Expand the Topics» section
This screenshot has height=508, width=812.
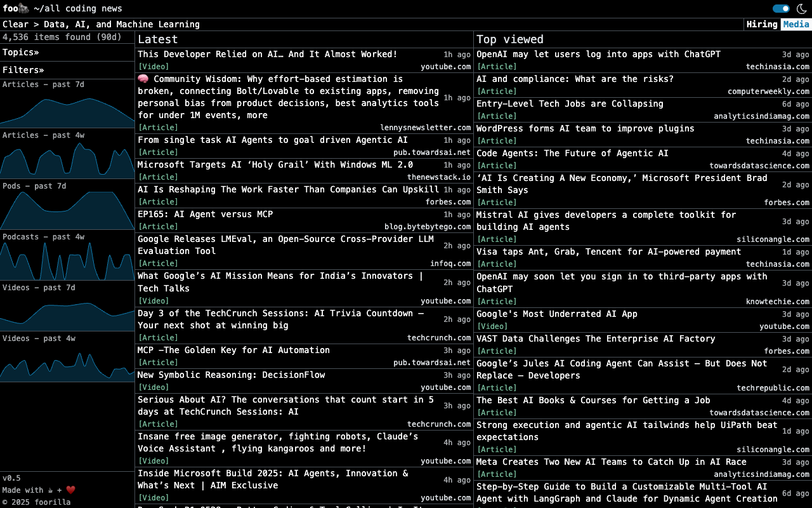pyautogui.click(x=21, y=52)
